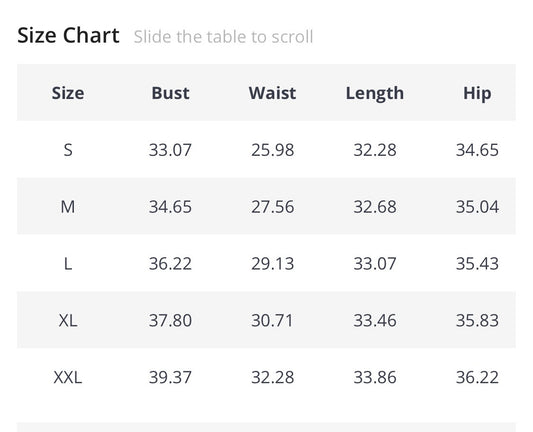The width and height of the screenshot is (533, 432).
Task: Select the M size row label
Action: [x=68, y=207]
